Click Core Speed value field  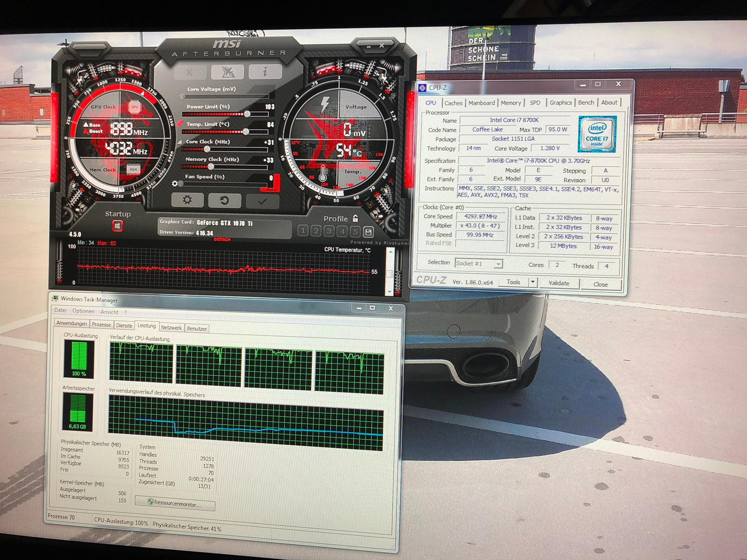coord(480,217)
